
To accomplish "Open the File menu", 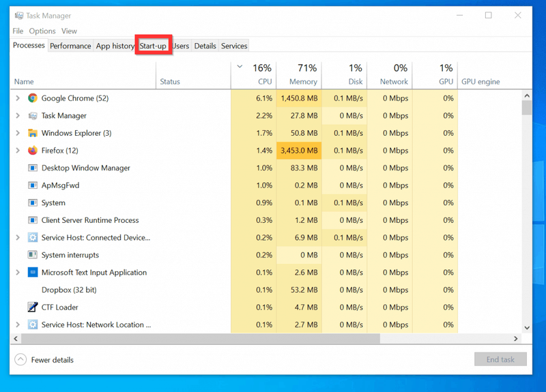I will pos(18,31).
